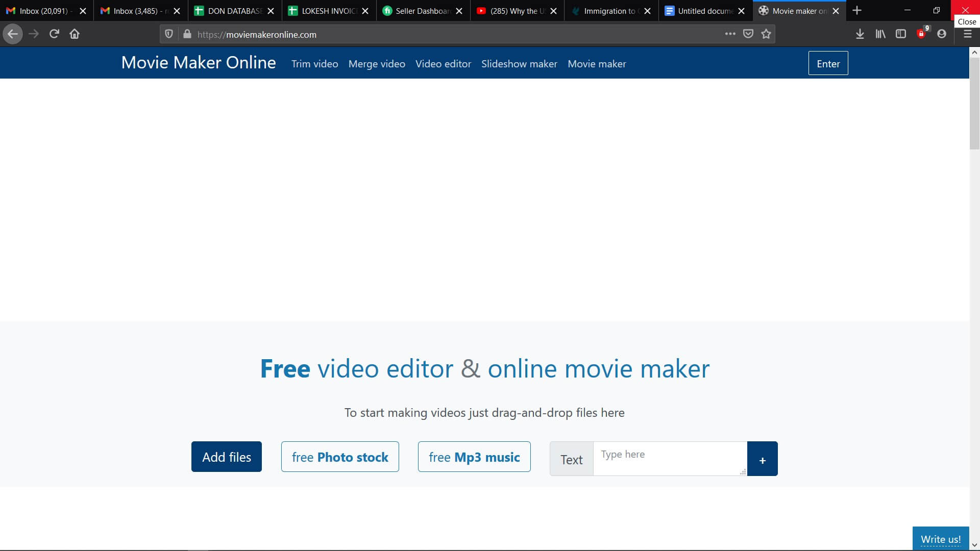
Task: Save page to Pocket icon
Action: click(748, 34)
